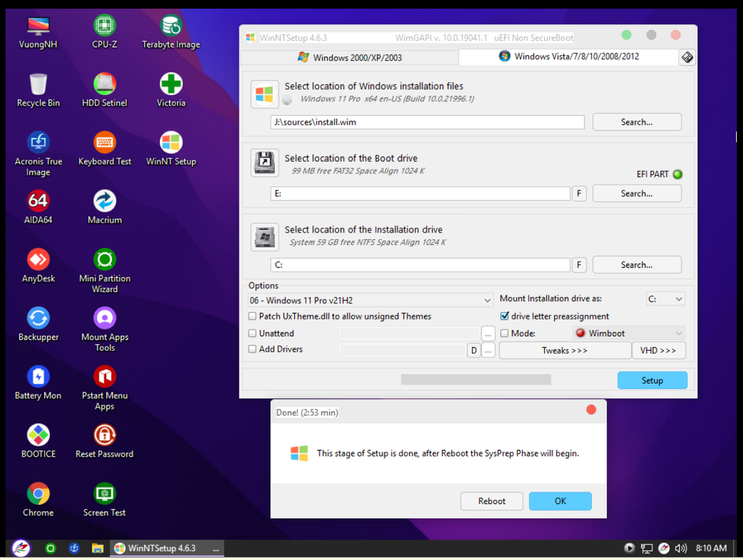Open Tweaks >>> options
Screen dimensions: 743x560
tap(565, 351)
